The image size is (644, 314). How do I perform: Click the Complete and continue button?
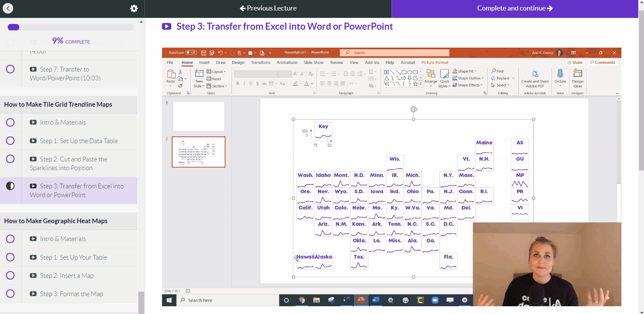pyautogui.click(x=514, y=8)
